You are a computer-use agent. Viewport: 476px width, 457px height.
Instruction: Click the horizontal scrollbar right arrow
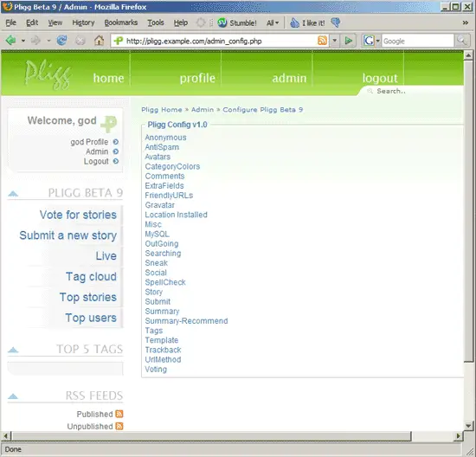coord(459,436)
